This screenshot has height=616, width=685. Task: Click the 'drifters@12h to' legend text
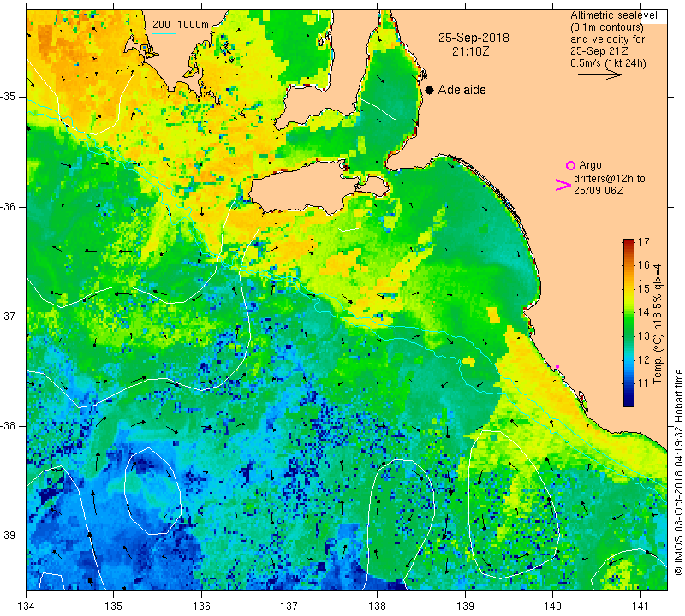tap(610, 179)
